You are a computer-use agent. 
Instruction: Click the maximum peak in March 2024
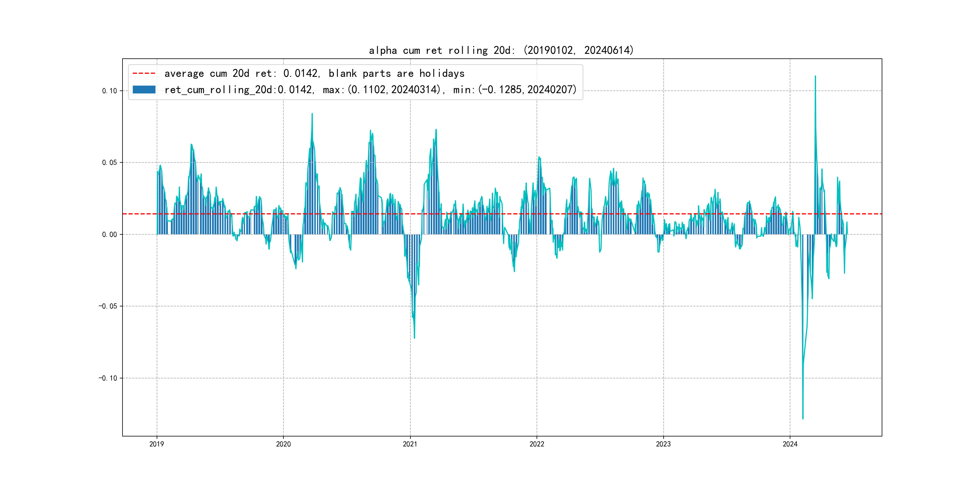click(815, 77)
